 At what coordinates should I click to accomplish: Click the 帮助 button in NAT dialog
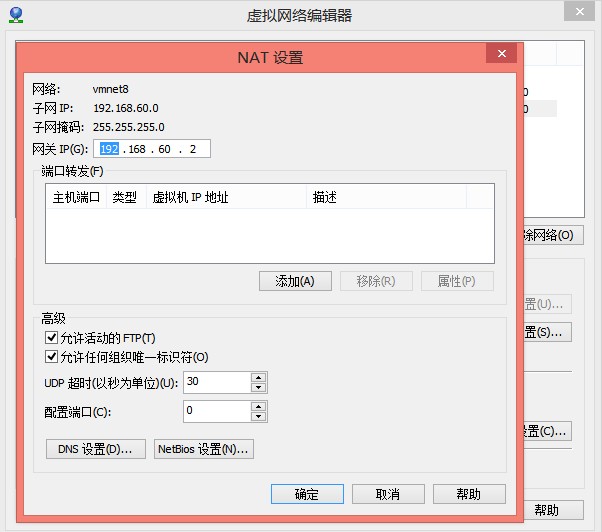[468, 494]
